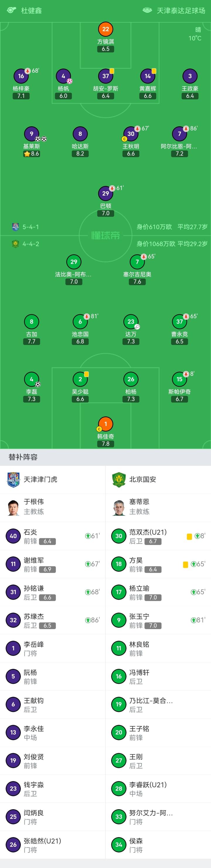Screen dimensions: 211x868
Task: Tap the 5-4-1 formation label
Action: click(30, 227)
